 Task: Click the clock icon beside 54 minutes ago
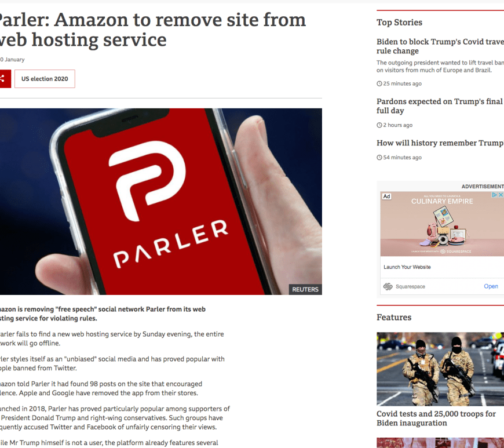pyautogui.click(x=379, y=158)
